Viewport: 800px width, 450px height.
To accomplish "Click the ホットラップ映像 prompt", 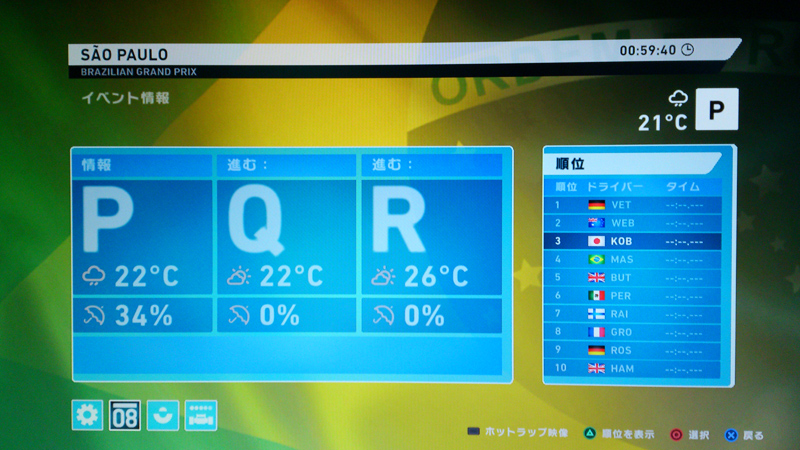I will coord(518,432).
